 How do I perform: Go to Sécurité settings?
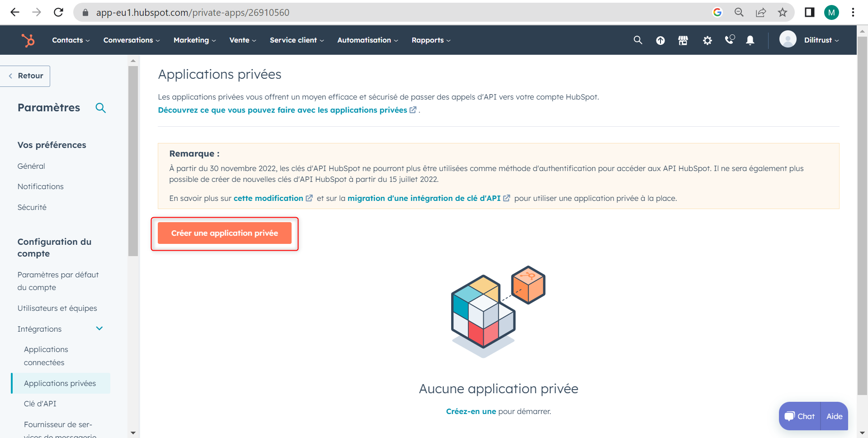click(x=32, y=207)
